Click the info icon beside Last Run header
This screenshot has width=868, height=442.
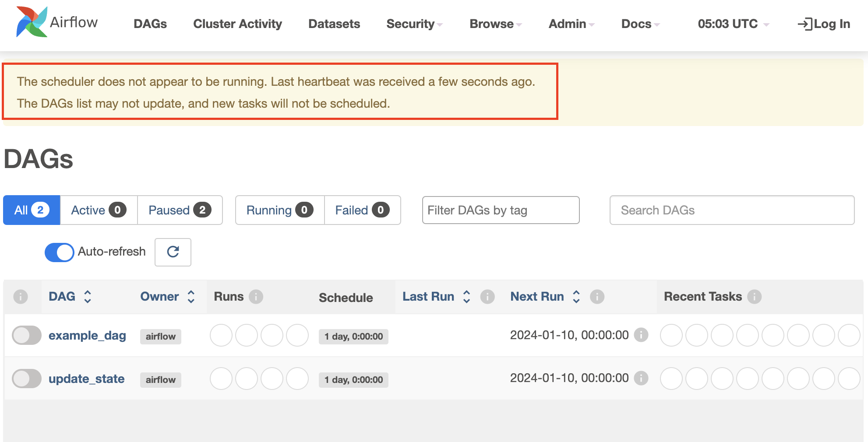[487, 297]
